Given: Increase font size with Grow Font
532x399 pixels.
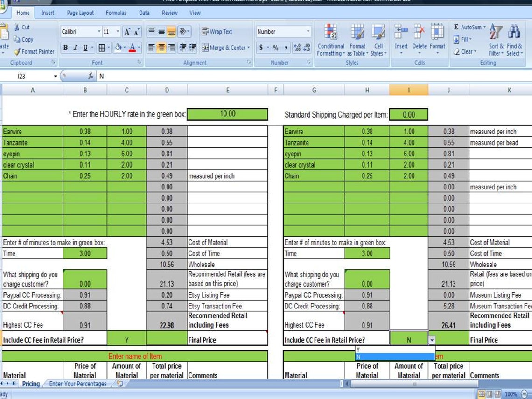Looking at the screenshot, I should [x=127, y=32].
